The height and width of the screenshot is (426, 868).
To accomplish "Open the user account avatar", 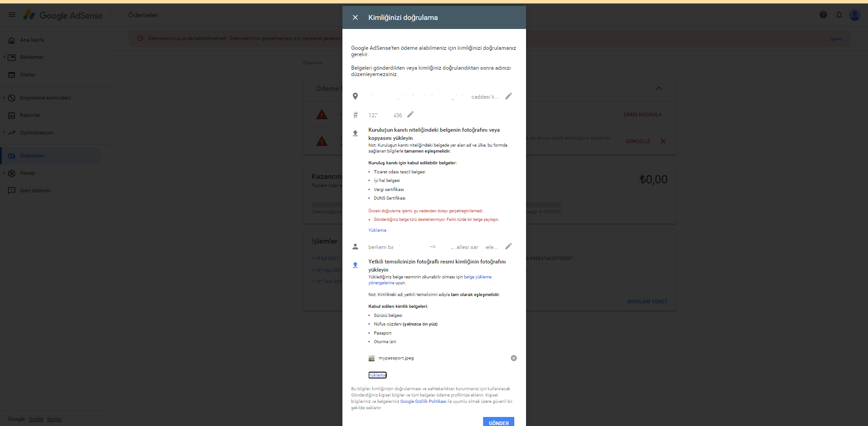I will pyautogui.click(x=855, y=15).
